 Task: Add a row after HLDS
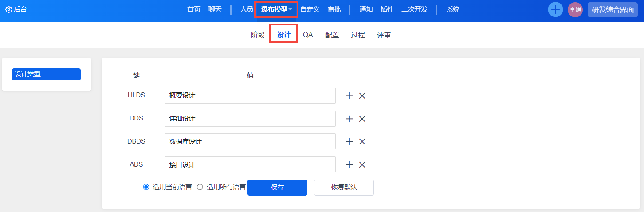click(x=349, y=96)
